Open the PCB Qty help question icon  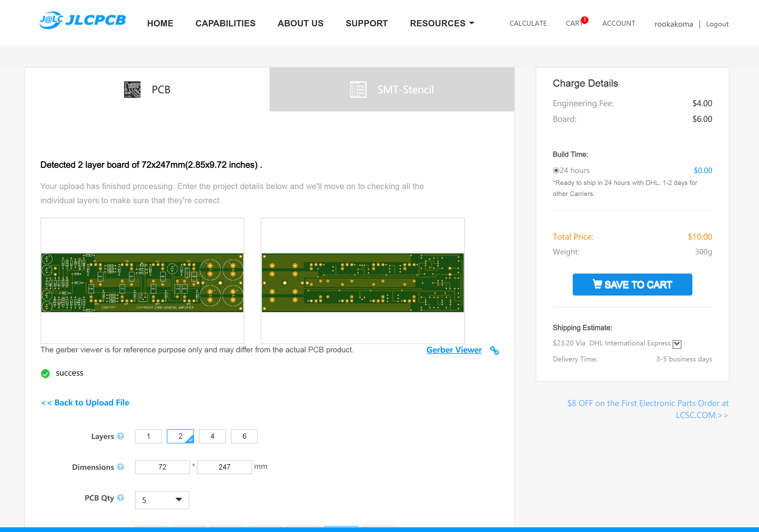coord(121,498)
